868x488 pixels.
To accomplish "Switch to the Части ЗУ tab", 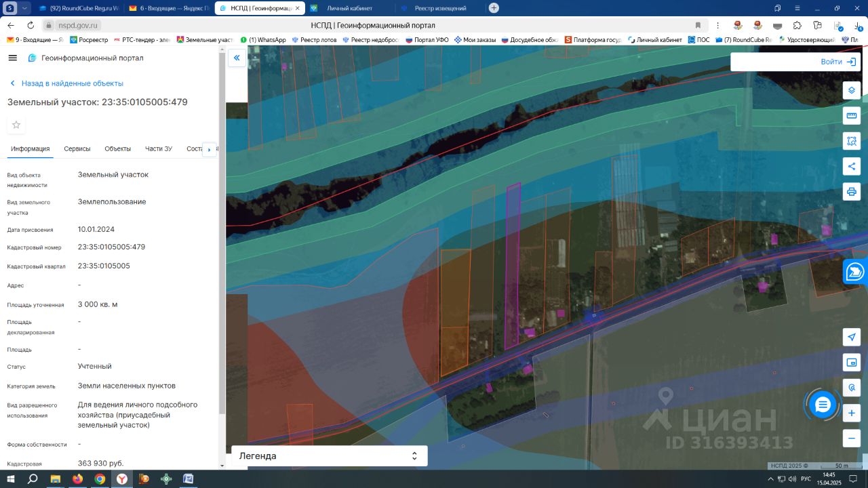I will click(159, 148).
